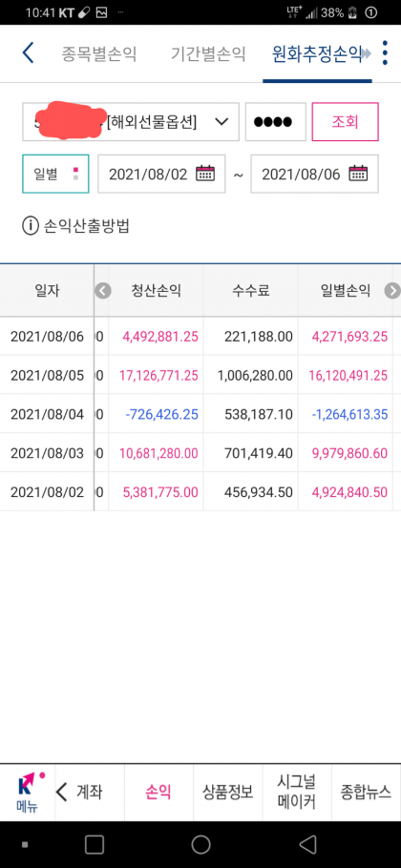The height and width of the screenshot is (868, 401).
Task: Open the end date calendar icon
Action: [x=358, y=174]
